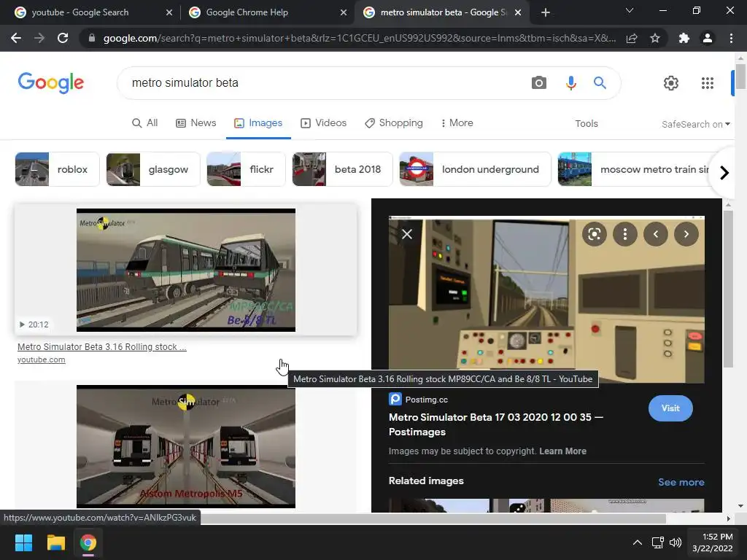747x560 pixels.
Task: Open File Explorer from the taskbar
Action: pyautogui.click(x=55, y=542)
